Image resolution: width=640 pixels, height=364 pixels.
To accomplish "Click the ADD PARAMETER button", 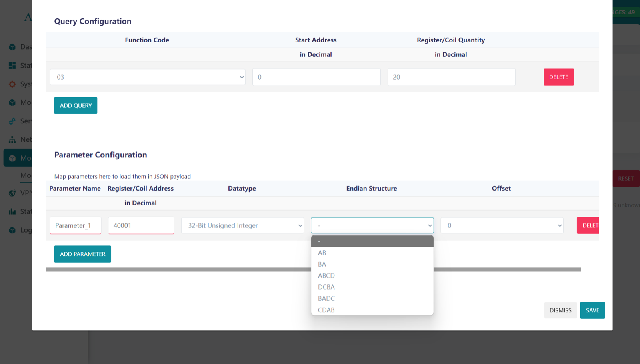I will tap(82, 254).
